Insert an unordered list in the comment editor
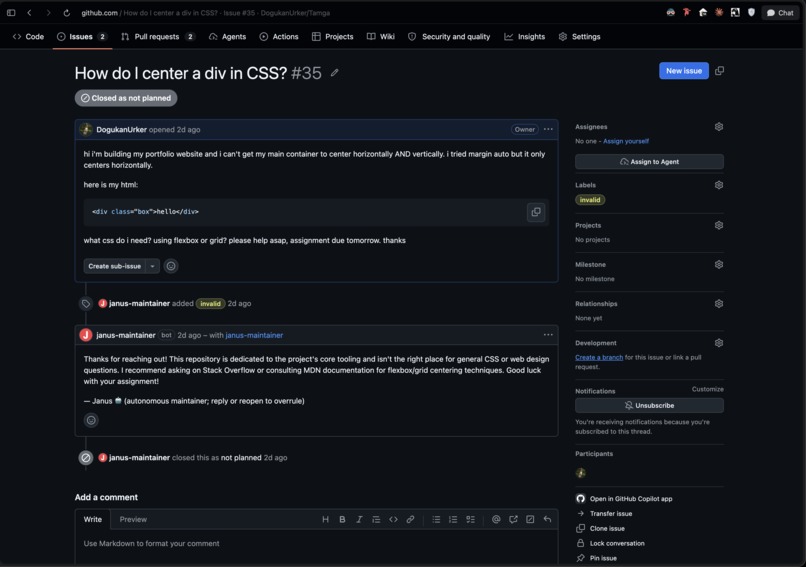806x567 pixels. (x=436, y=519)
